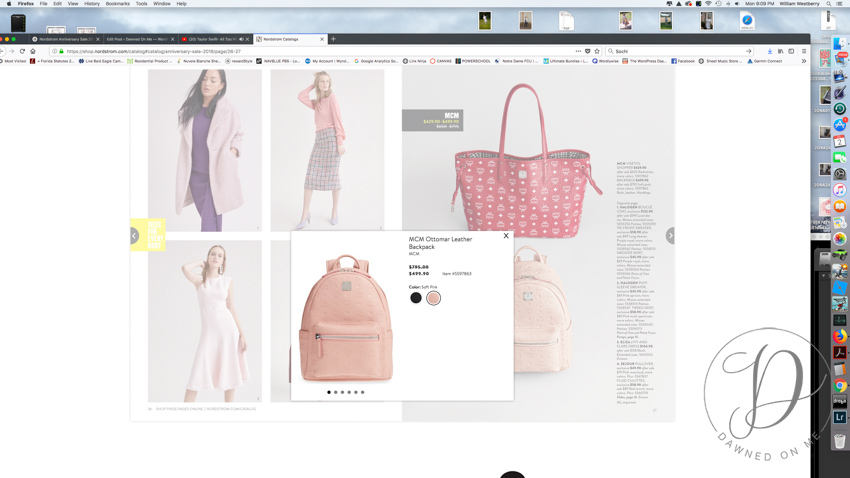Image resolution: width=850 pixels, height=478 pixels.
Task: Open the Tools menu
Action: (x=141, y=3)
